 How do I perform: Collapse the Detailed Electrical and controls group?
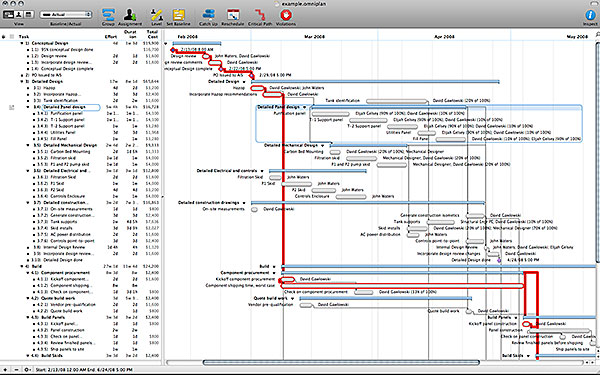tap(28, 171)
